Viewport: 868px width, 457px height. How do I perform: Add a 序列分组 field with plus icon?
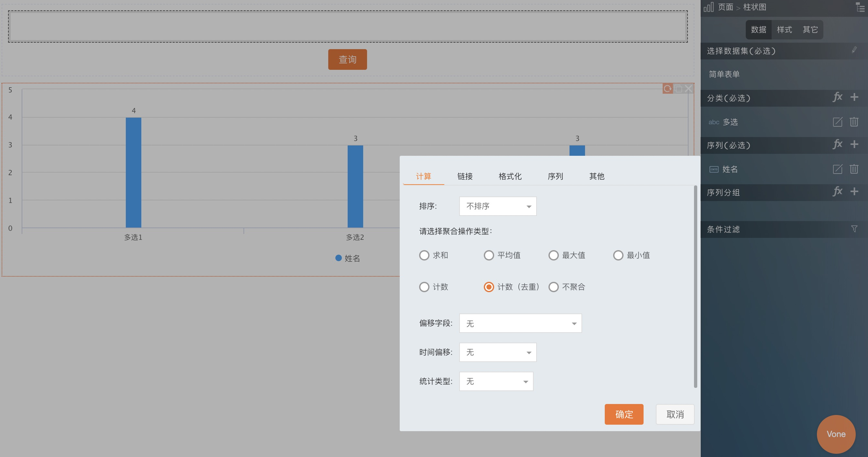pos(854,192)
